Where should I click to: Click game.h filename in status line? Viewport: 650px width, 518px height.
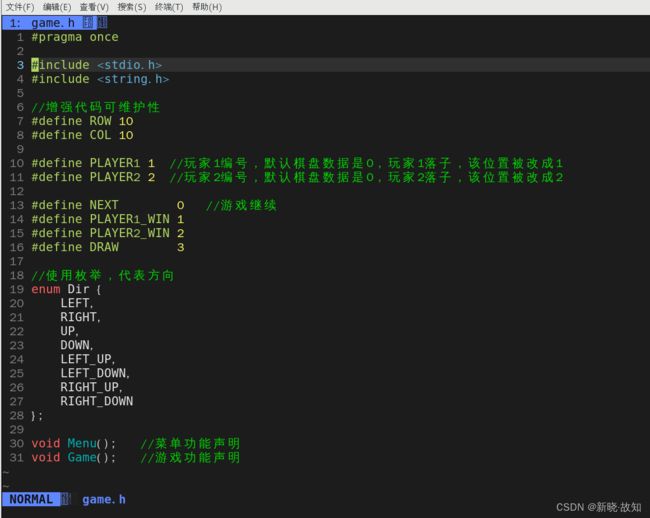click(x=104, y=499)
